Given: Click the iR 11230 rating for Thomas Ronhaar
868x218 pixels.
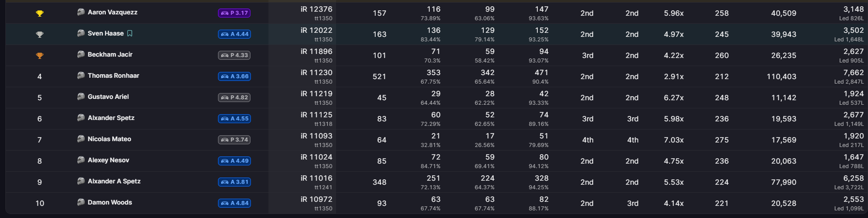Looking at the screenshot, I should [x=316, y=72].
